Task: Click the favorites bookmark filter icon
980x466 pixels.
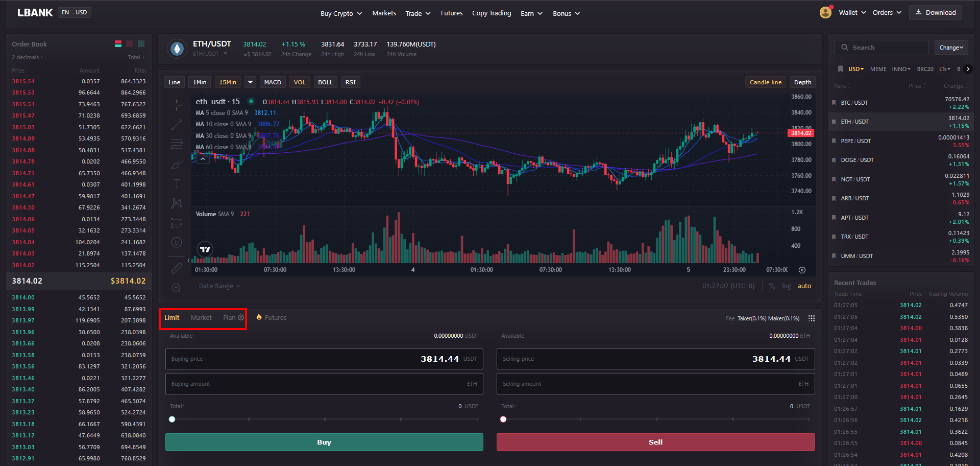Action: [x=840, y=69]
